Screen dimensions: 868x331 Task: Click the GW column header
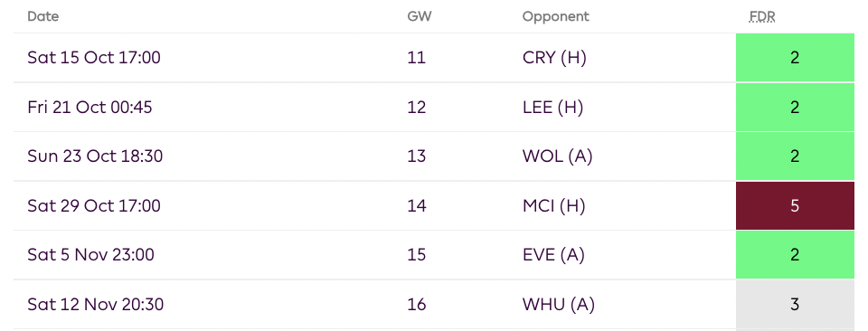click(419, 16)
